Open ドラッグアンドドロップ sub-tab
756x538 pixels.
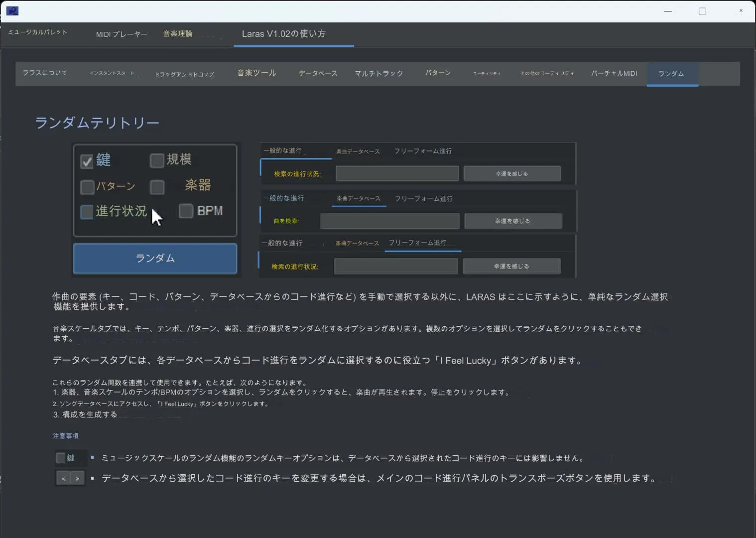point(184,74)
